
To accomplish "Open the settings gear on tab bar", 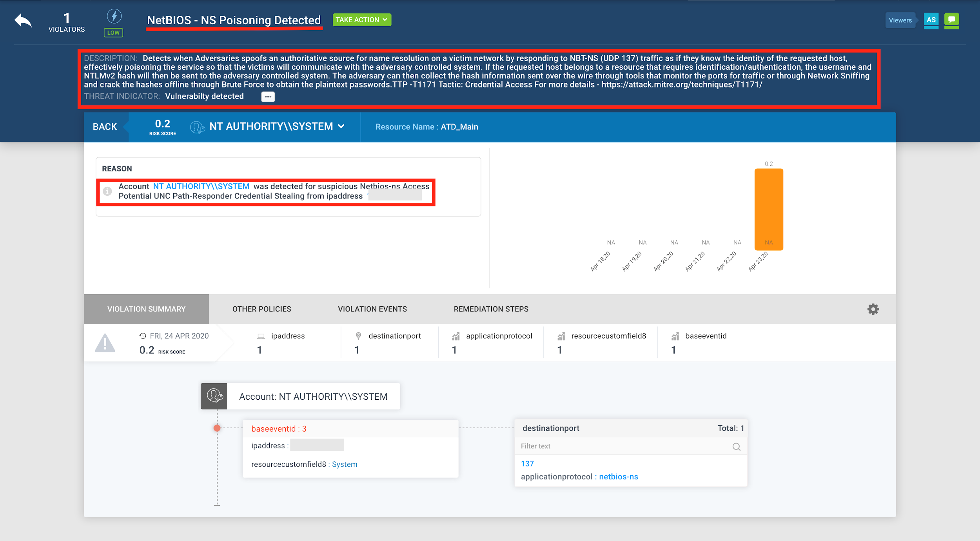I will [x=873, y=309].
